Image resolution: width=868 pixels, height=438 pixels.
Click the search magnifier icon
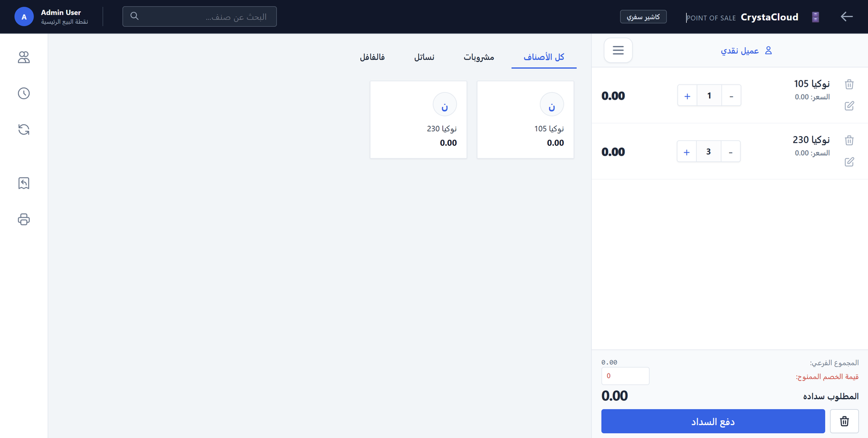135,16
